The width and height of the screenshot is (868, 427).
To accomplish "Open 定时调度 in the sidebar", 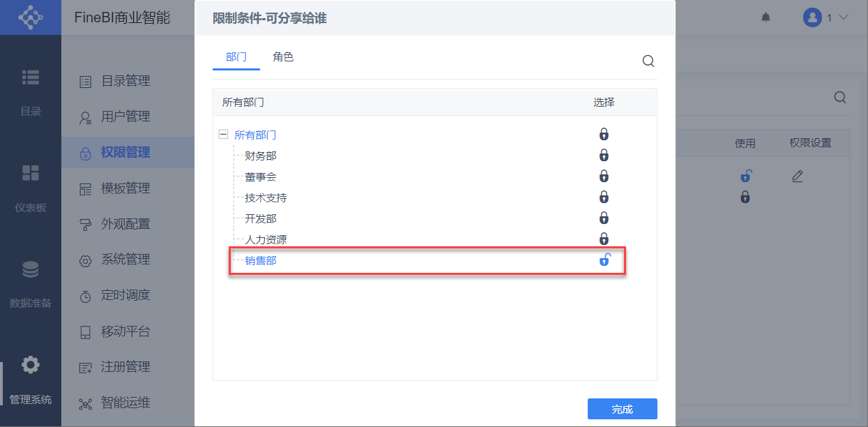I will (125, 295).
